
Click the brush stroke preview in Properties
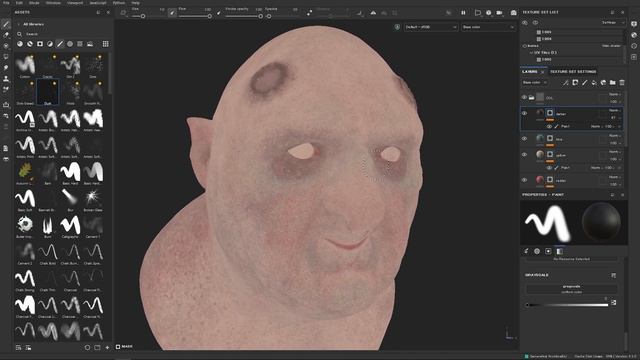tap(548, 223)
